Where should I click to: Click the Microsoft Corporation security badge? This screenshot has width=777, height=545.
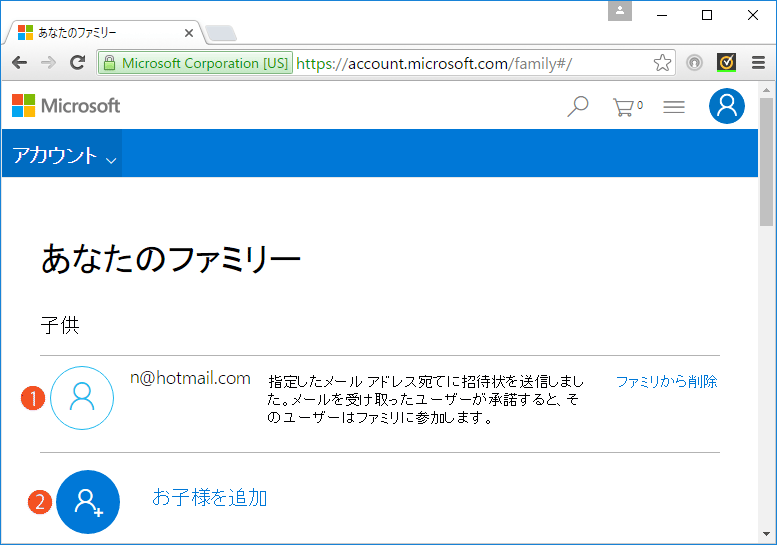(195, 63)
